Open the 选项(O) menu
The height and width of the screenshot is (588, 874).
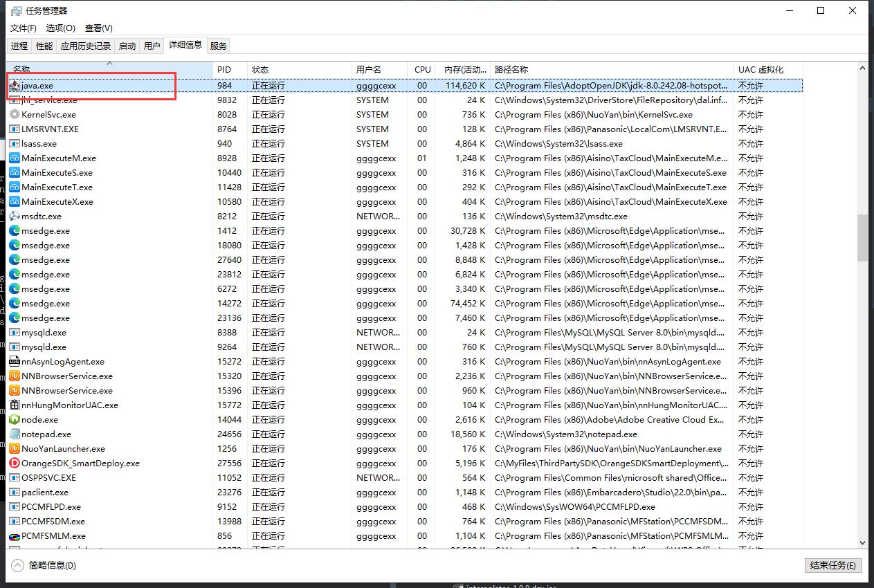click(61, 28)
